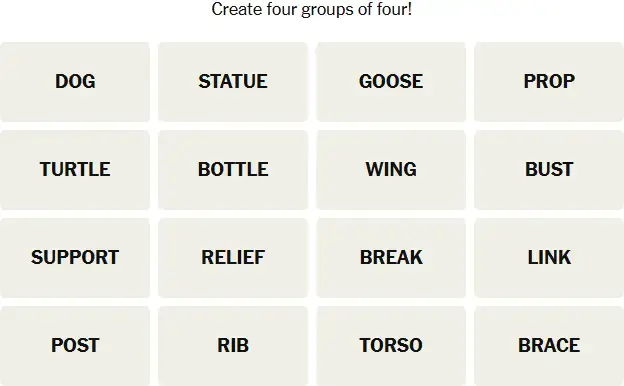
Task: Select the BRACE tile
Action: coord(549,346)
